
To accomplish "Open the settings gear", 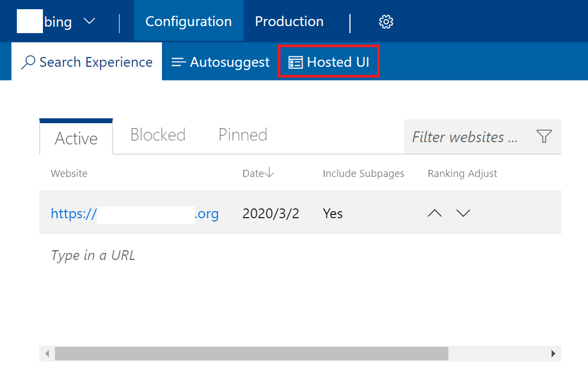I will 386,21.
